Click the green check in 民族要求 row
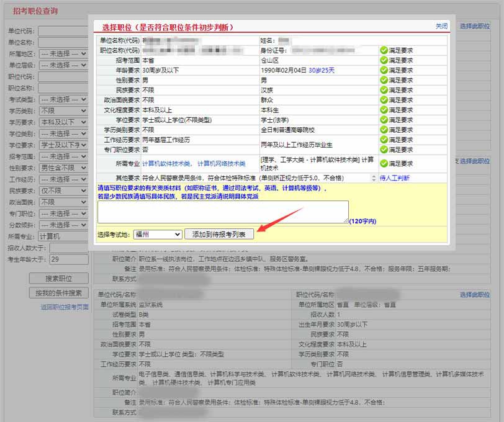 384,90
